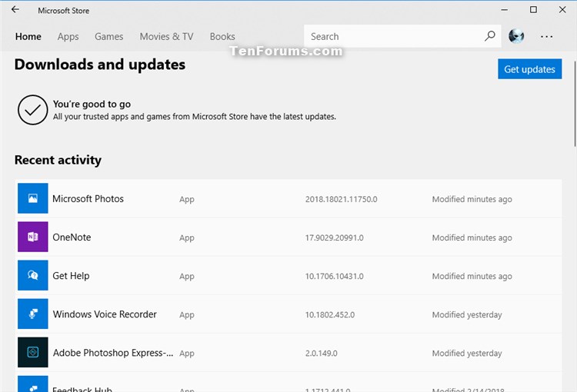
Task: Click version 2.0.149.0 text
Action: (322, 354)
